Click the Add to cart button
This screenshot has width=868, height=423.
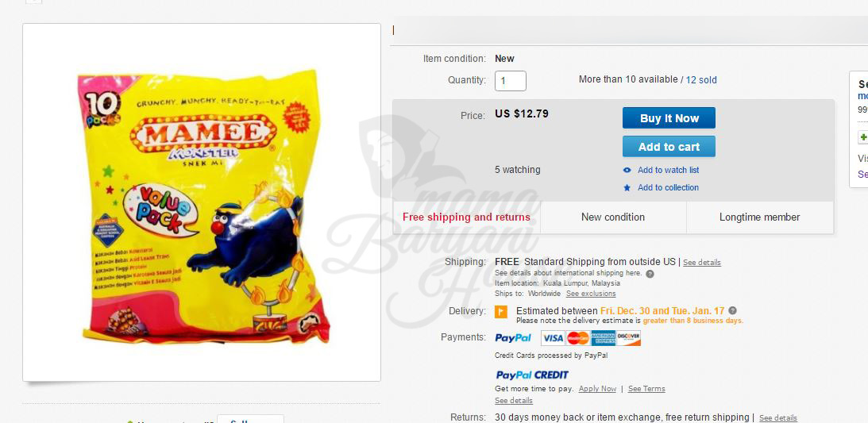(x=669, y=147)
